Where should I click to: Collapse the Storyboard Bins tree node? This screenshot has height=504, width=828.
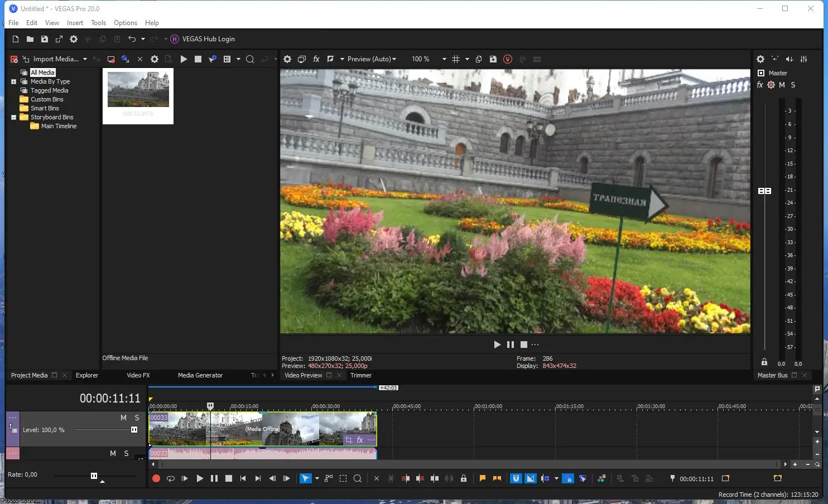coord(13,117)
